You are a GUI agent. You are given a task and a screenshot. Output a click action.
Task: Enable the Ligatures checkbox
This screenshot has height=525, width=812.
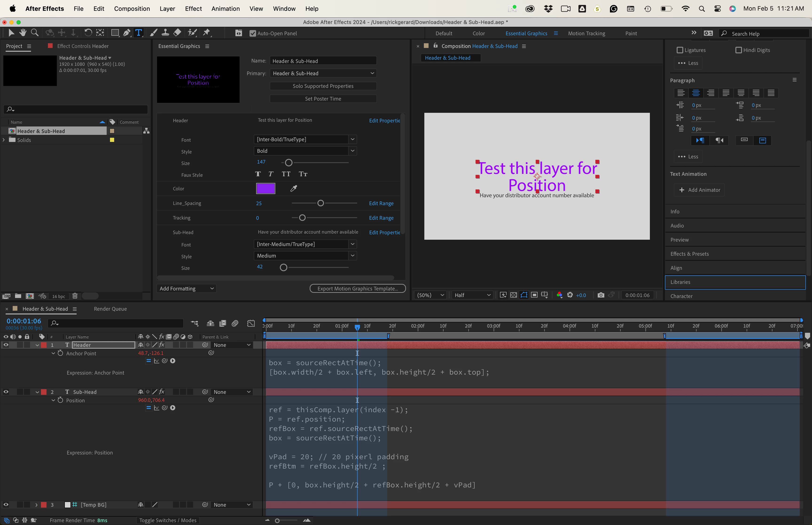(x=680, y=50)
